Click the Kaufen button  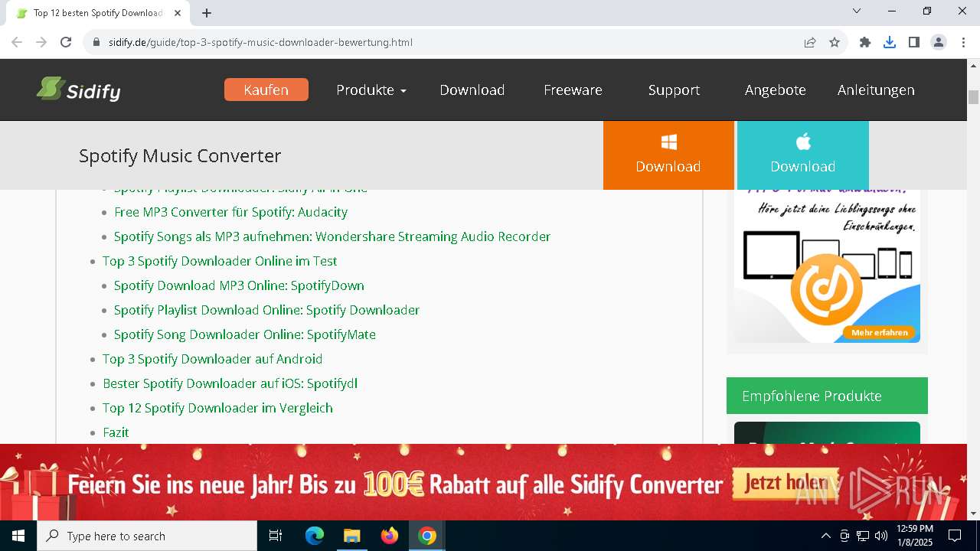[266, 90]
